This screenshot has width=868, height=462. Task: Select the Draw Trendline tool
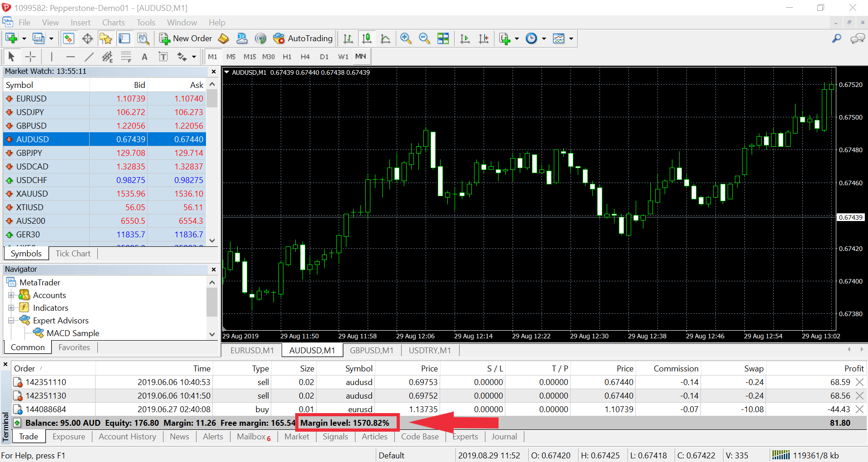tap(89, 57)
